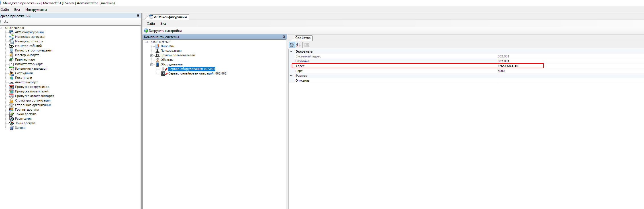644x209 pixels.
Task: Click the Принтер карт icon
Action: 11,60
